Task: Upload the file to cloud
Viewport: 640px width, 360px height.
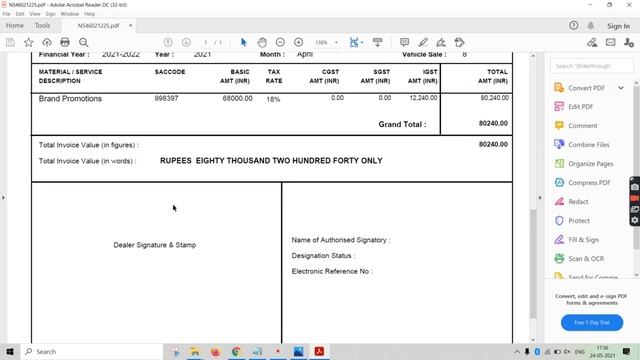Action: click(x=47, y=42)
